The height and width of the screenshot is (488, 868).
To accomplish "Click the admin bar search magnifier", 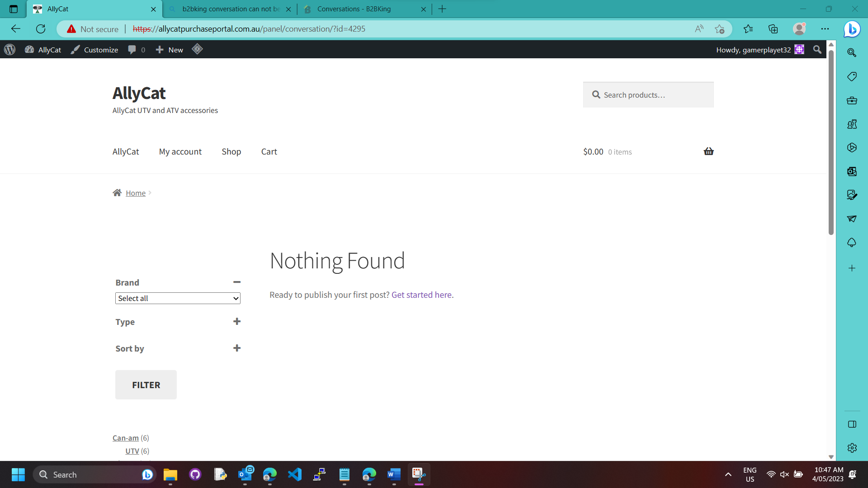I will point(817,50).
